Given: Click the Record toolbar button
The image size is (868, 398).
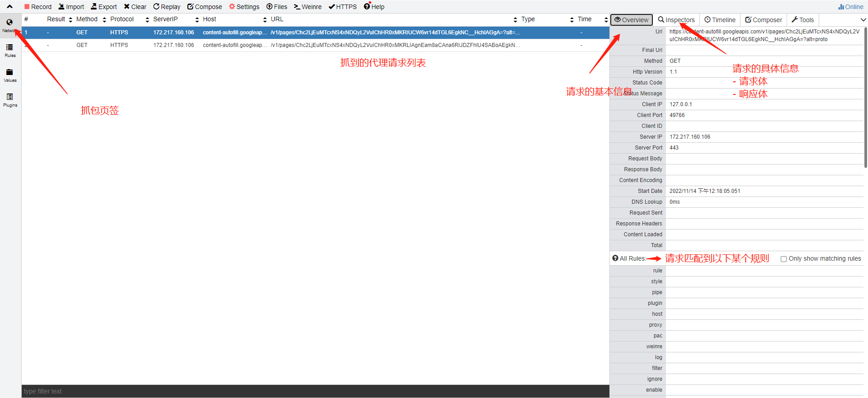Looking at the screenshot, I should click(x=38, y=7).
